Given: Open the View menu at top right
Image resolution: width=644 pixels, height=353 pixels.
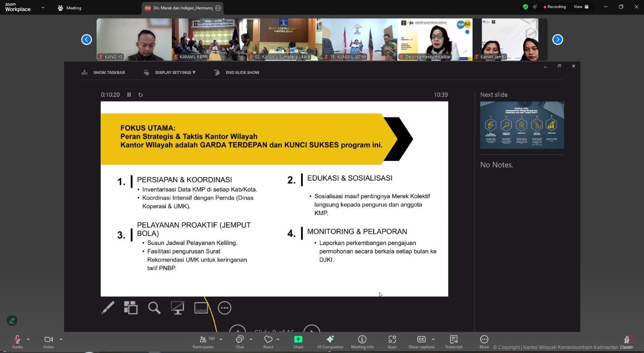Looking at the screenshot, I should (x=581, y=7).
